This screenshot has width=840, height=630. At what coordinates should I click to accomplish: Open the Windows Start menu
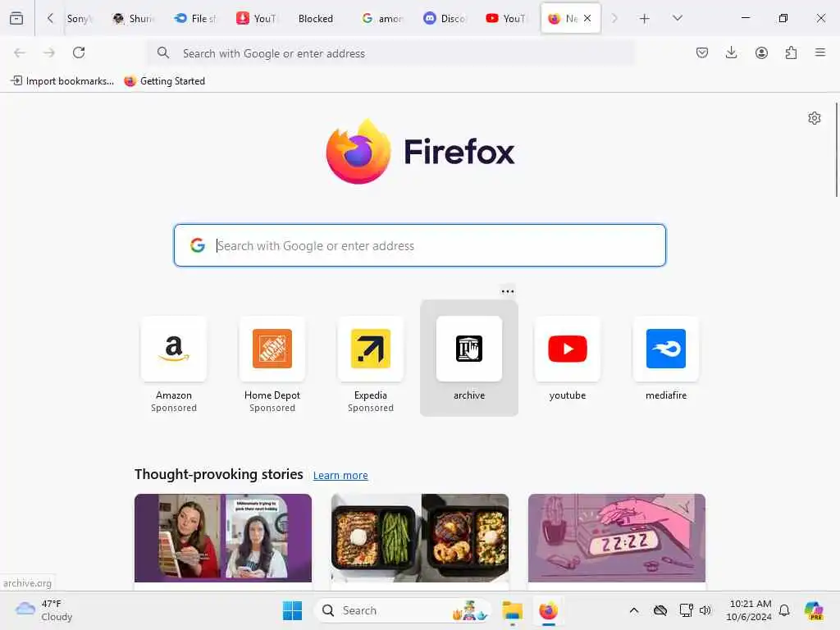point(293,610)
